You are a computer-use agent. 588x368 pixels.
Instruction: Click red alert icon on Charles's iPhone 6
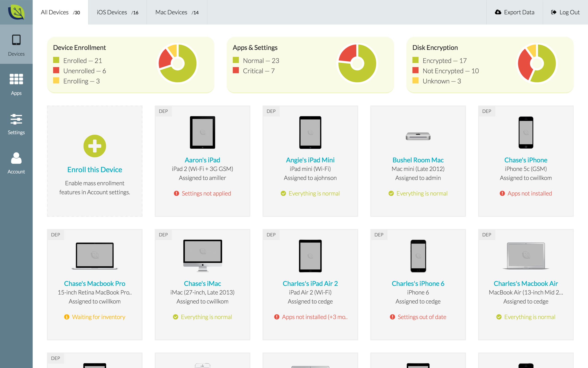click(x=392, y=317)
